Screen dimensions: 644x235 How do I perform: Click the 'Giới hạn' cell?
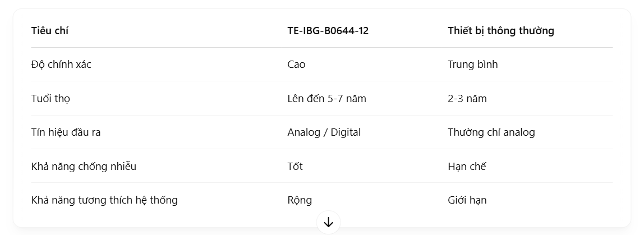point(467,200)
